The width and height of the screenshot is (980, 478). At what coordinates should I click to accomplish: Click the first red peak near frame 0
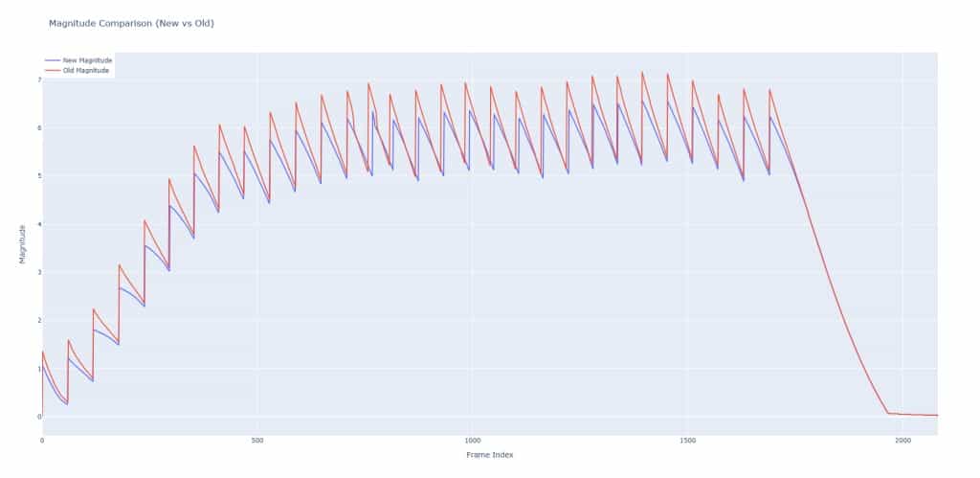point(43,352)
